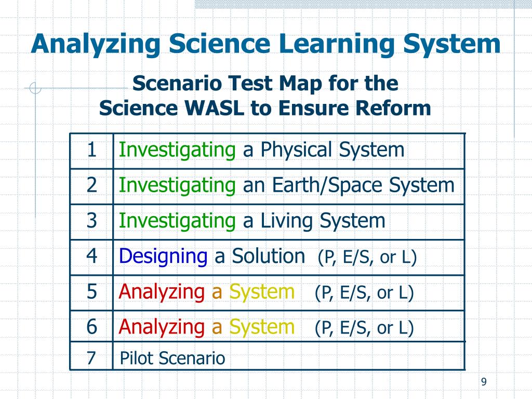Select row number 6 cell
This screenshot has width=532, height=399.
91,326
